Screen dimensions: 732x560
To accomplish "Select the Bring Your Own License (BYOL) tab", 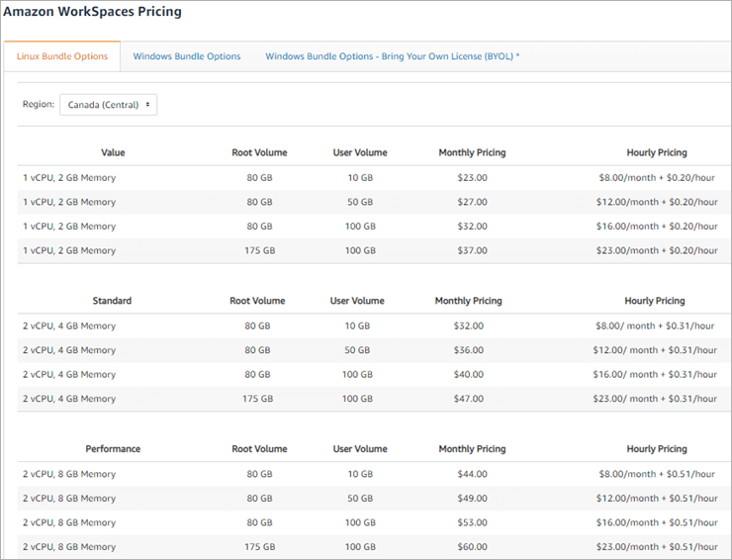I will (x=392, y=56).
